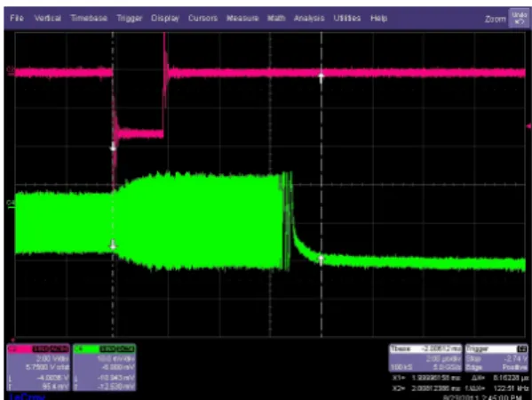
Task: Click the coupling icon in the Trigger descriptor header
Action: click(x=522, y=348)
